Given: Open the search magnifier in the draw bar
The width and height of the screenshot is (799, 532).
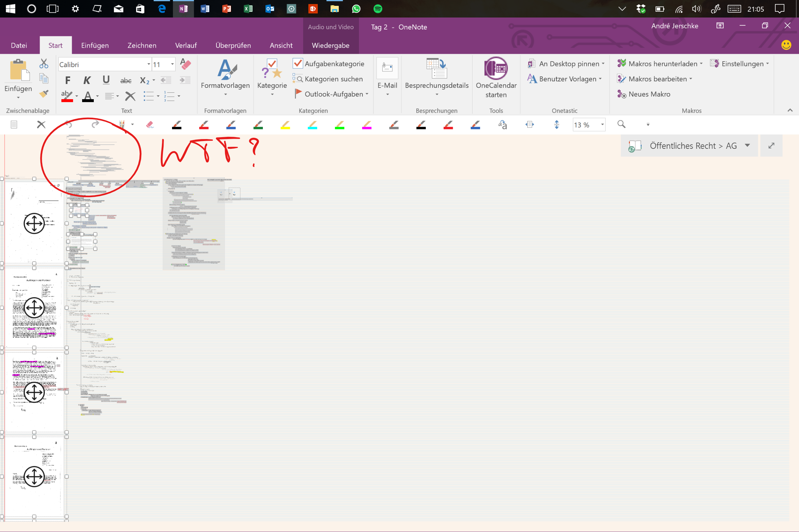Looking at the screenshot, I should [621, 124].
